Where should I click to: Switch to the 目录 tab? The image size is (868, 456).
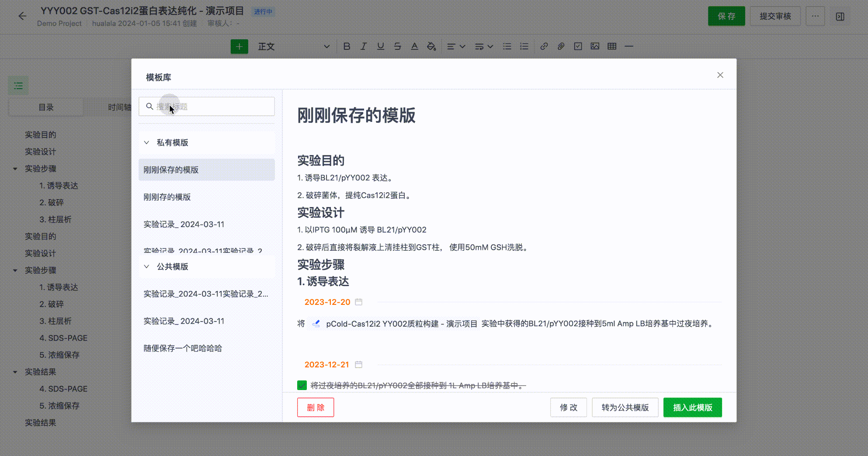pyautogui.click(x=46, y=107)
